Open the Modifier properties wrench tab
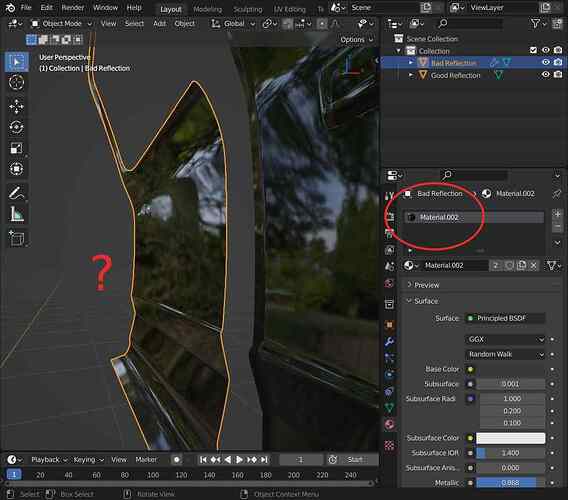This screenshot has height=500, width=568. point(389,341)
